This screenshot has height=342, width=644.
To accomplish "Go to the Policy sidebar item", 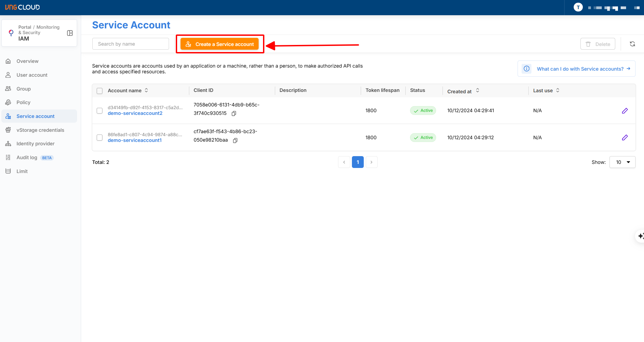I will point(23,102).
